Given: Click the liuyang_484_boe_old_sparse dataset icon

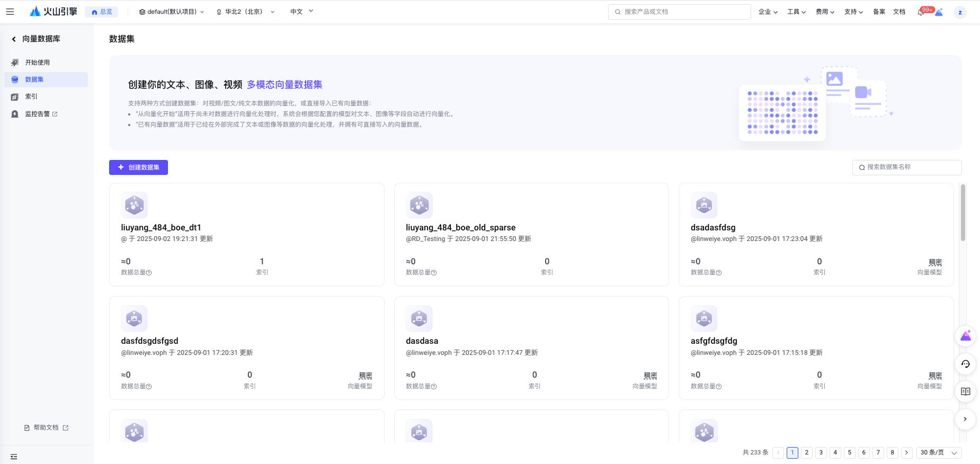Looking at the screenshot, I should pos(419,205).
